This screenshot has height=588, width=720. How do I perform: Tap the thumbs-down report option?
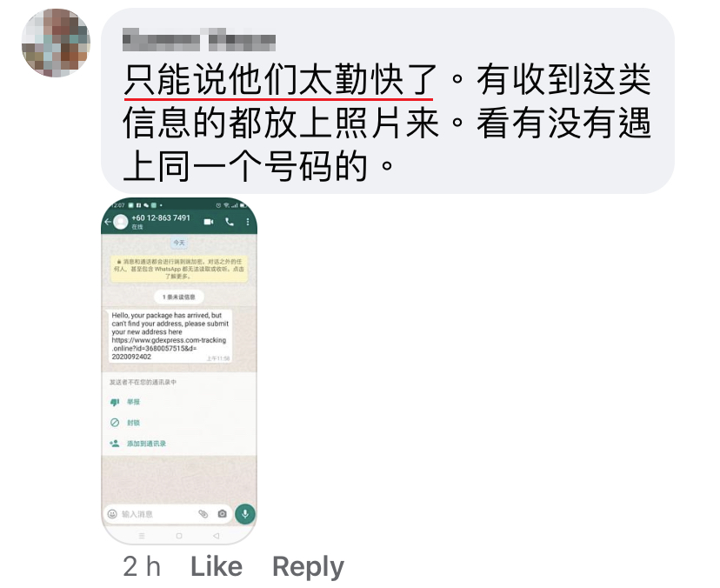[x=124, y=402]
